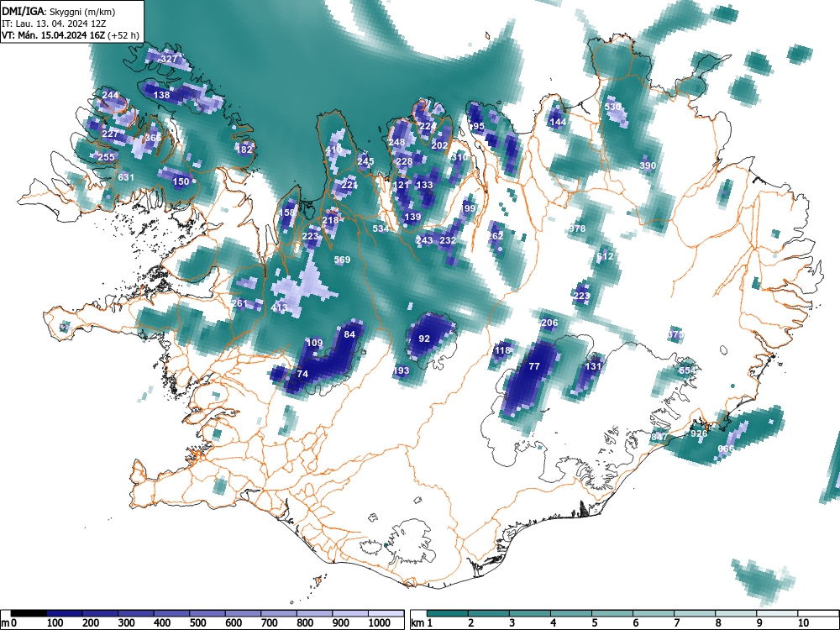Image resolution: width=840 pixels, height=630 pixels.
Task: Click the visibility value 666 offshore southeast
Action: [727, 449]
